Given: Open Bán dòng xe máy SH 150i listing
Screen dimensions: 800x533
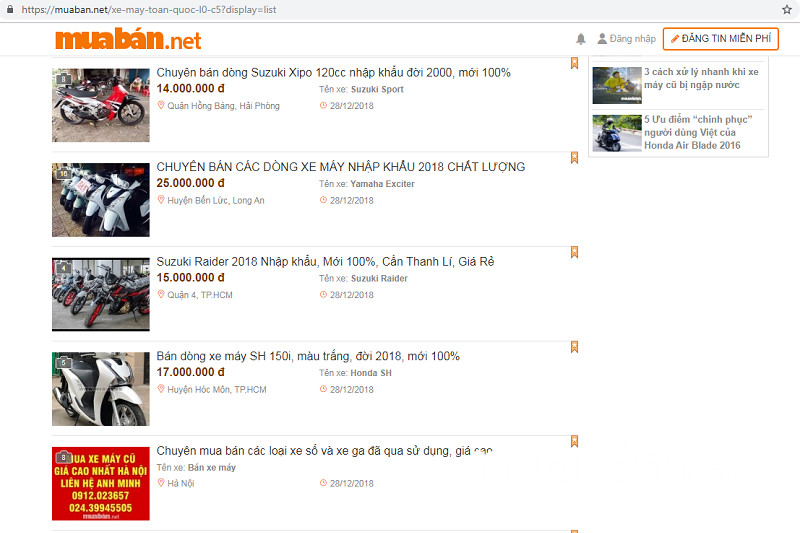Looking at the screenshot, I should click(x=308, y=356).
